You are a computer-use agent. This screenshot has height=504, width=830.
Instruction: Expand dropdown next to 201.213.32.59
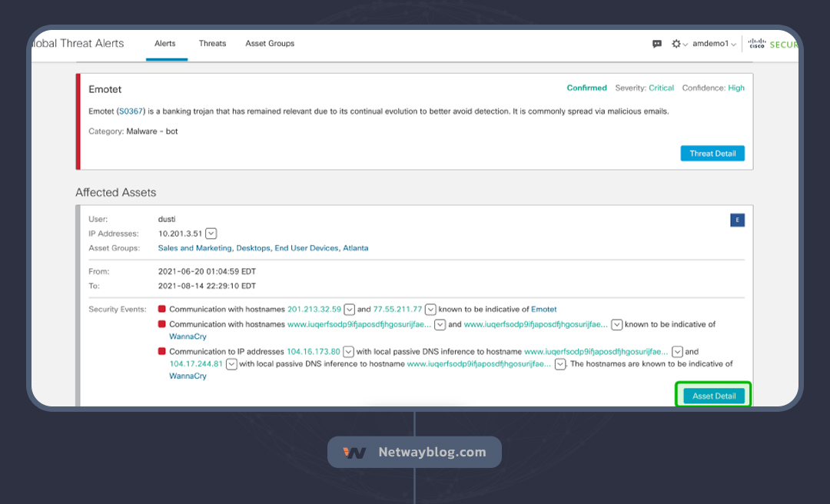pos(350,310)
